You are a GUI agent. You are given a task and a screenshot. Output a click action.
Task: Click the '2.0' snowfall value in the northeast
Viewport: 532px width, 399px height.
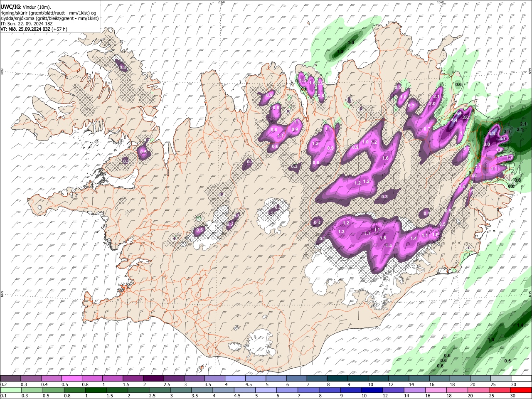pyautogui.click(x=432, y=103)
